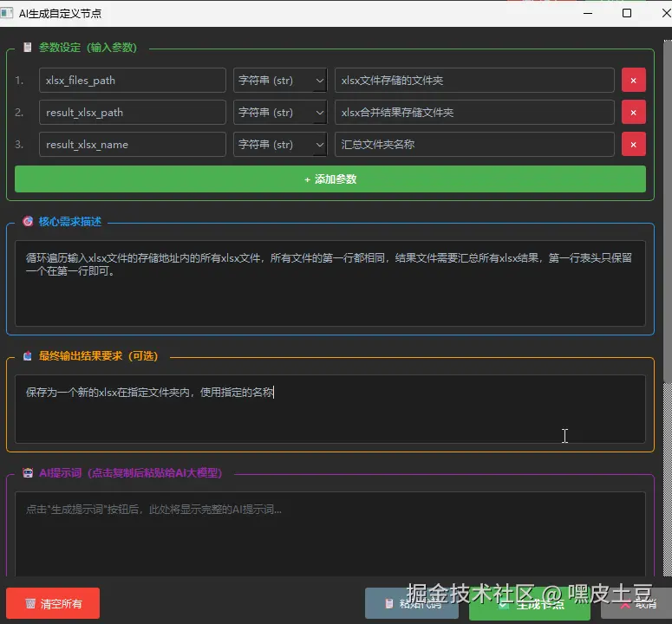Remove the result_xlsx_name parameter row
This screenshot has width=672, height=624.
tap(634, 145)
